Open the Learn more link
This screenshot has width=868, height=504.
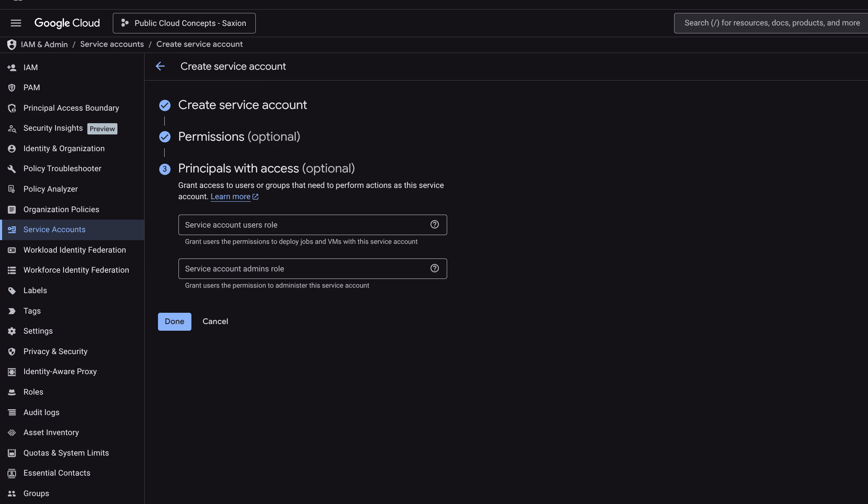pos(231,197)
